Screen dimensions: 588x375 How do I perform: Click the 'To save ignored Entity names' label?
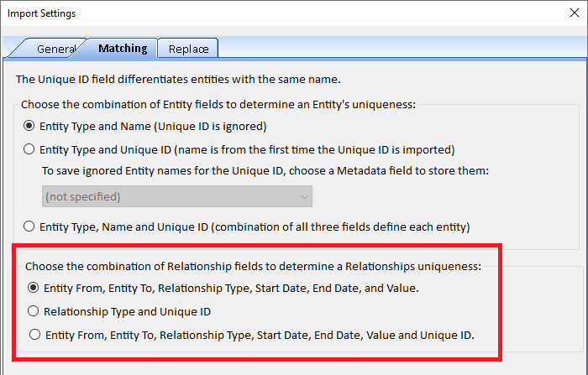point(265,171)
